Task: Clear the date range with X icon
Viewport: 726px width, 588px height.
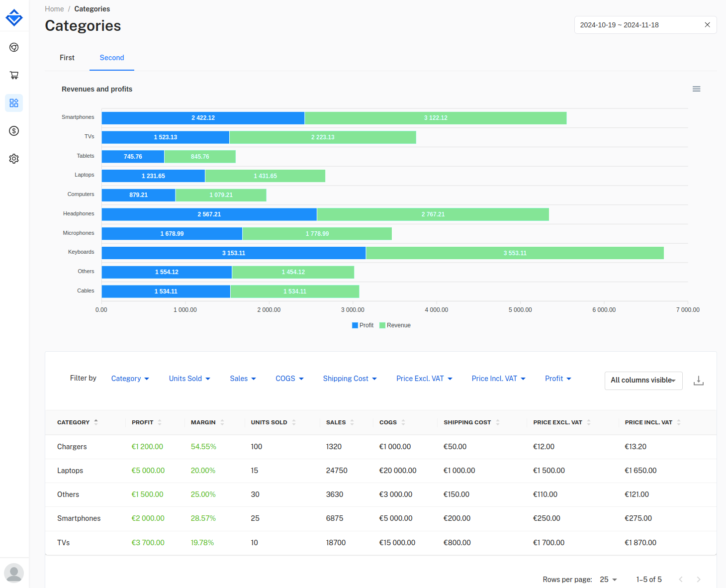Action: 707,25
